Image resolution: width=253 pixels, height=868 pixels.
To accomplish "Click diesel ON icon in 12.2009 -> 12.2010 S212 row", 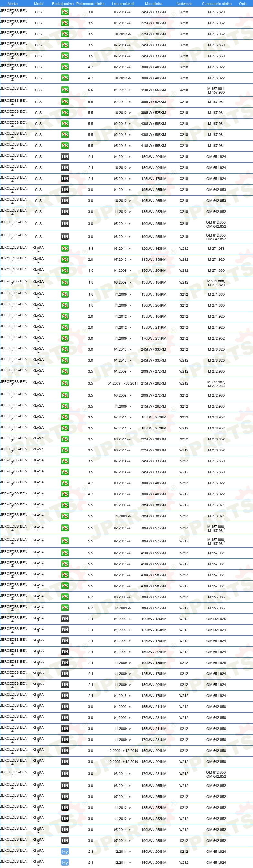I will pyautogui.click(x=65, y=751).
